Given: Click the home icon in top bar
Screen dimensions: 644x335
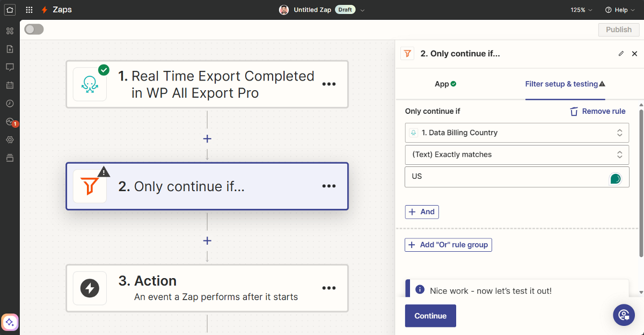Looking at the screenshot, I should [10, 10].
